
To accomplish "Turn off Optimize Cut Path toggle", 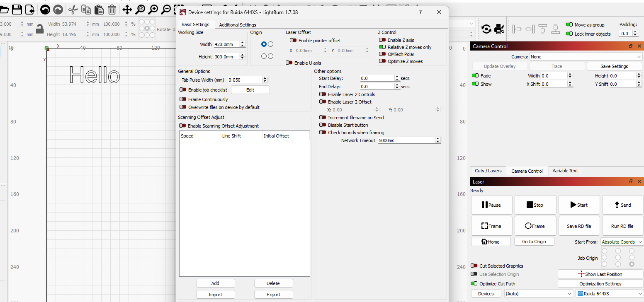I will (474, 284).
